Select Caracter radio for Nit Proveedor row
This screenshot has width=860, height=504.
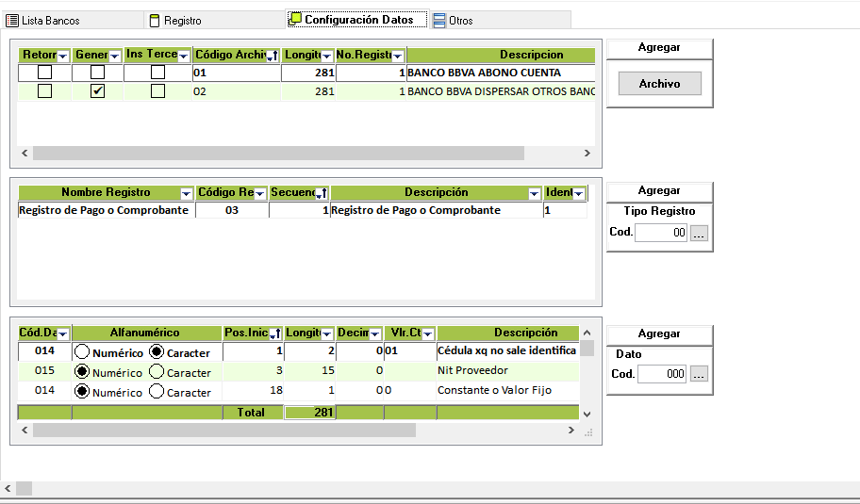pos(157,371)
